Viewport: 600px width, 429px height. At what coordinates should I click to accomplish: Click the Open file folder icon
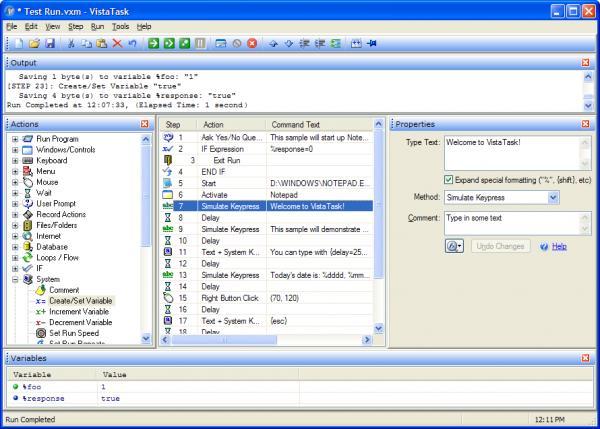(x=33, y=44)
